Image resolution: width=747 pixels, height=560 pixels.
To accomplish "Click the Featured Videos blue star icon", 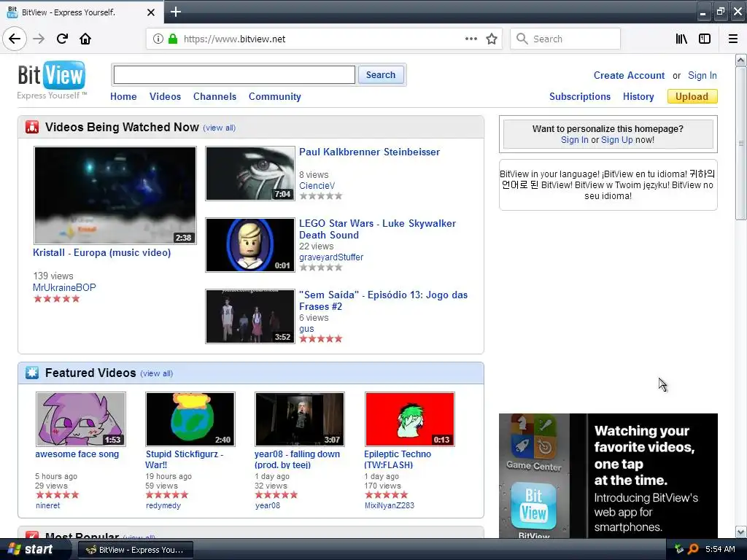I will click(x=32, y=373).
